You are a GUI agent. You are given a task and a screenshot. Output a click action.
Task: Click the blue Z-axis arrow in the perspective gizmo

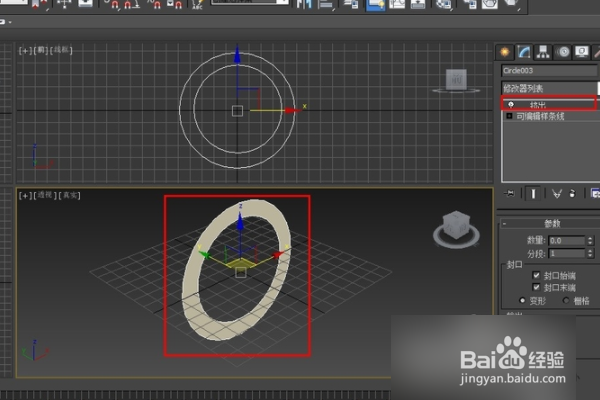click(240, 222)
